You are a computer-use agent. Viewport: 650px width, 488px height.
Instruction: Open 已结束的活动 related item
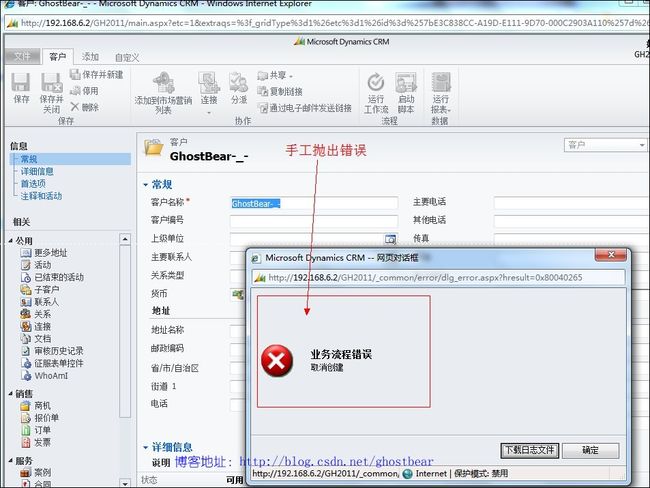pos(52,277)
